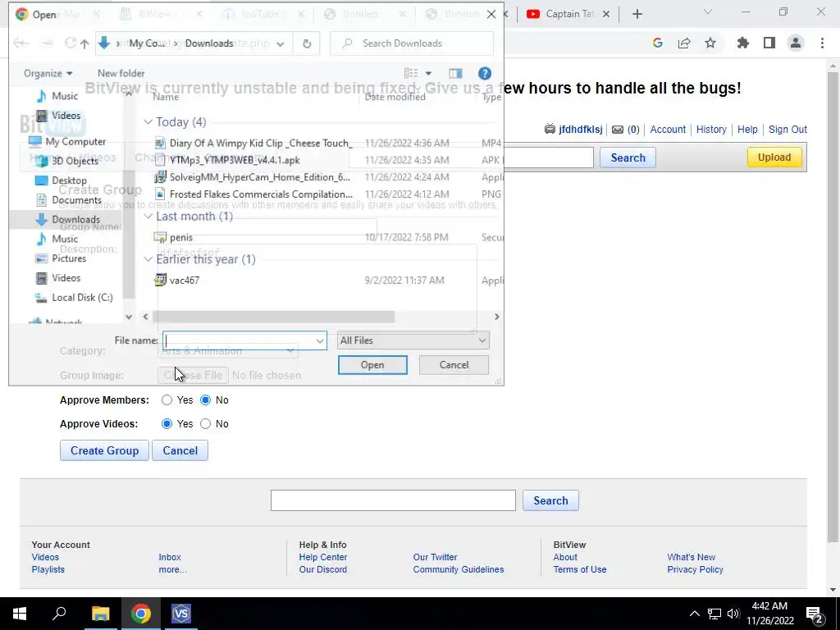Open the Windows Start menu
840x630 pixels.
[x=20, y=614]
